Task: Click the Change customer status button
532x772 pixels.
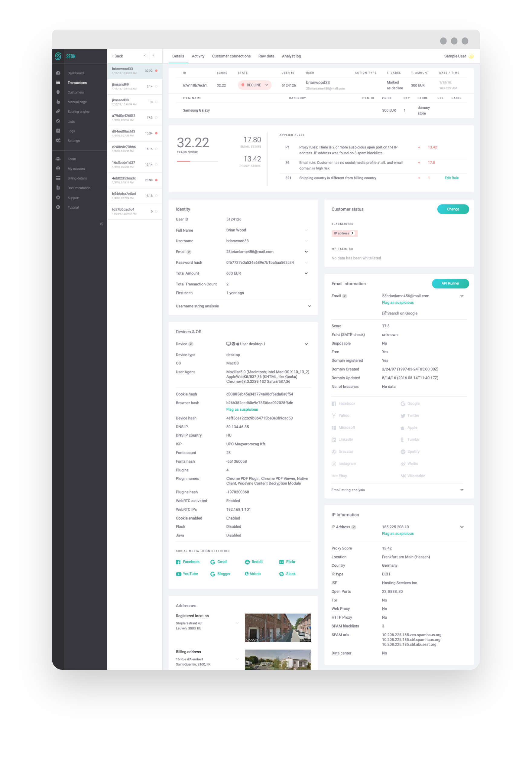Action: [x=453, y=210]
